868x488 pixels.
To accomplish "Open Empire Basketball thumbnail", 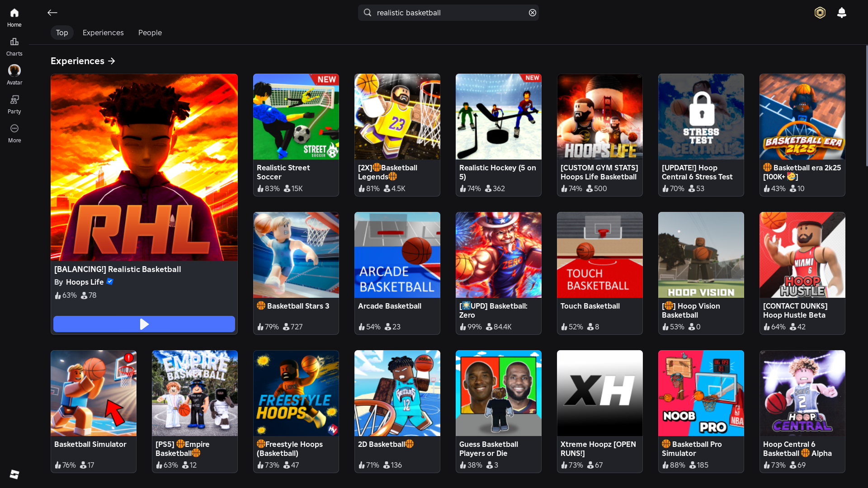I will click(195, 393).
